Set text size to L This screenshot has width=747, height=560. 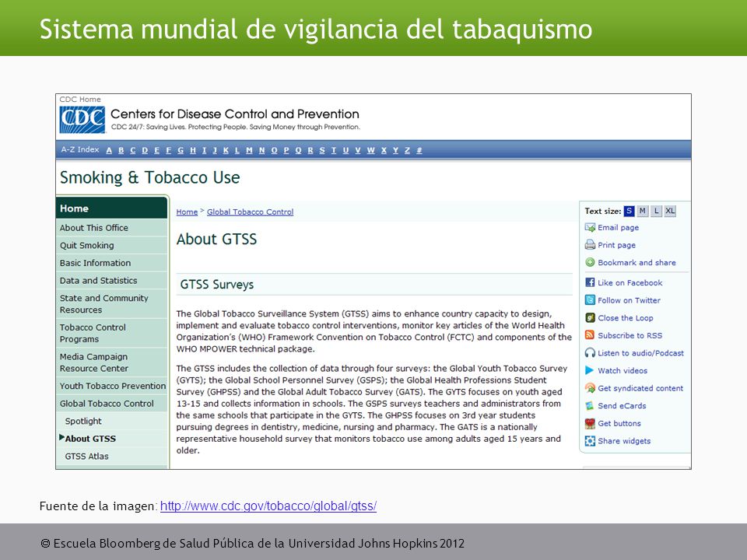point(657,211)
